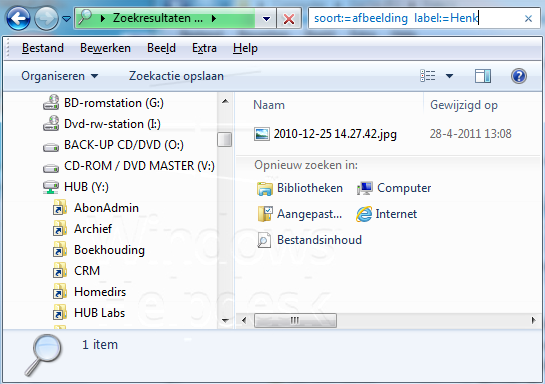Image resolution: width=545 pixels, height=384 pixels.
Task: Open the Organiseren dropdown
Action: click(x=59, y=76)
